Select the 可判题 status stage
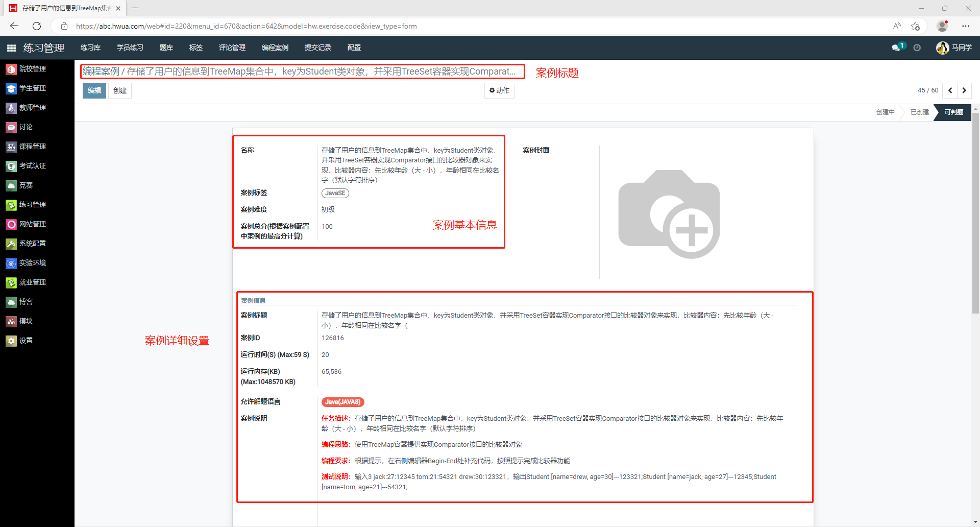This screenshot has width=980, height=527. (x=953, y=112)
